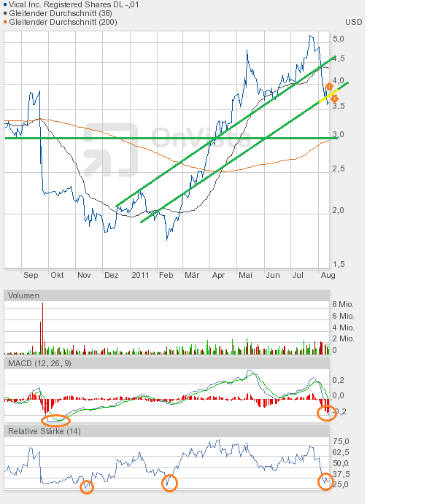Click the blue Vical Inc. legend marker
The image size is (448, 504).
click(5, 4)
